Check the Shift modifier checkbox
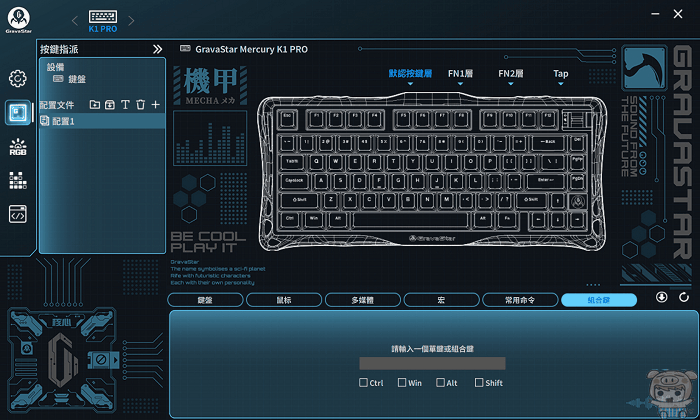700x420 pixels. [x=479, y=382]
